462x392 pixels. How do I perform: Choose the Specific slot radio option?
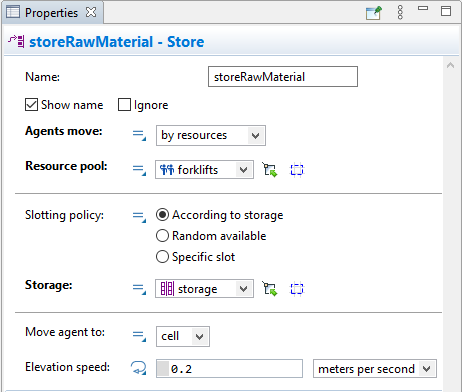coord(162,257)
